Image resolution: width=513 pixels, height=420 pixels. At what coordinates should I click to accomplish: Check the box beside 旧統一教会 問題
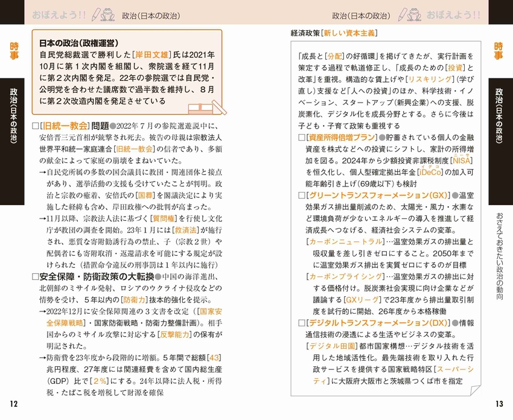(x=36, y=126)
